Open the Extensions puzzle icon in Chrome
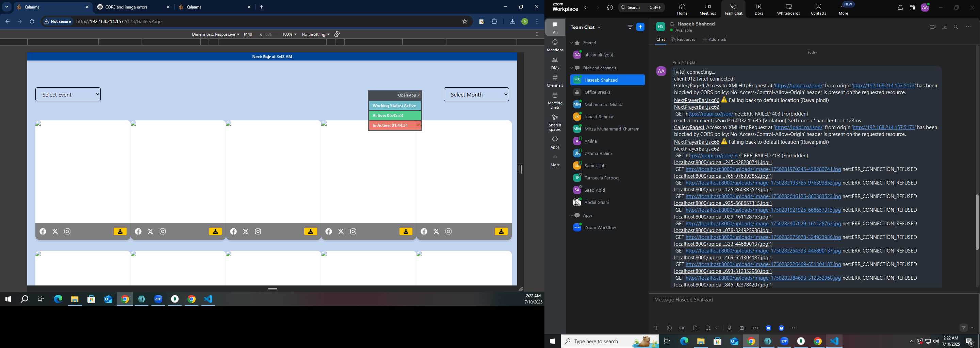Screen dimensions: 980x348 click(x=494, y=22)
